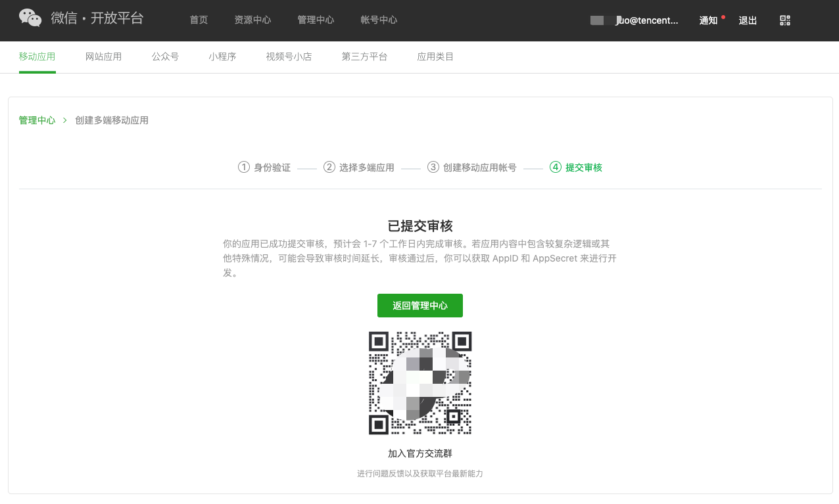Open the QR code icon in header
Screen dimensions: 839x504
(x=785, y=20)
